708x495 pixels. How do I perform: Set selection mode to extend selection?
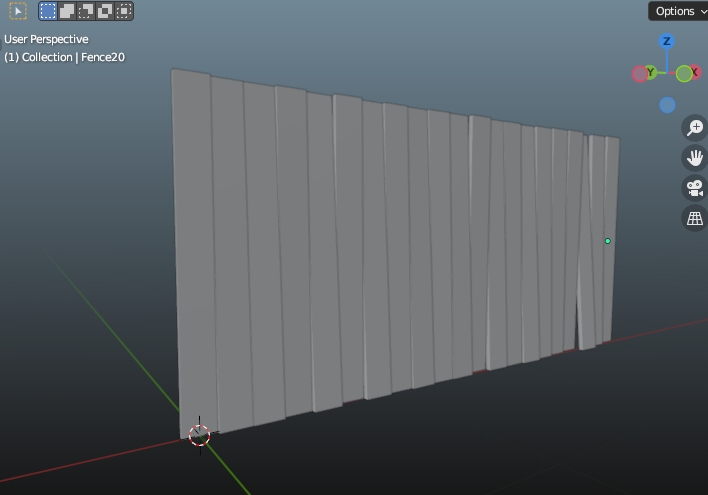pyautogui.click(x=67, y=11)
